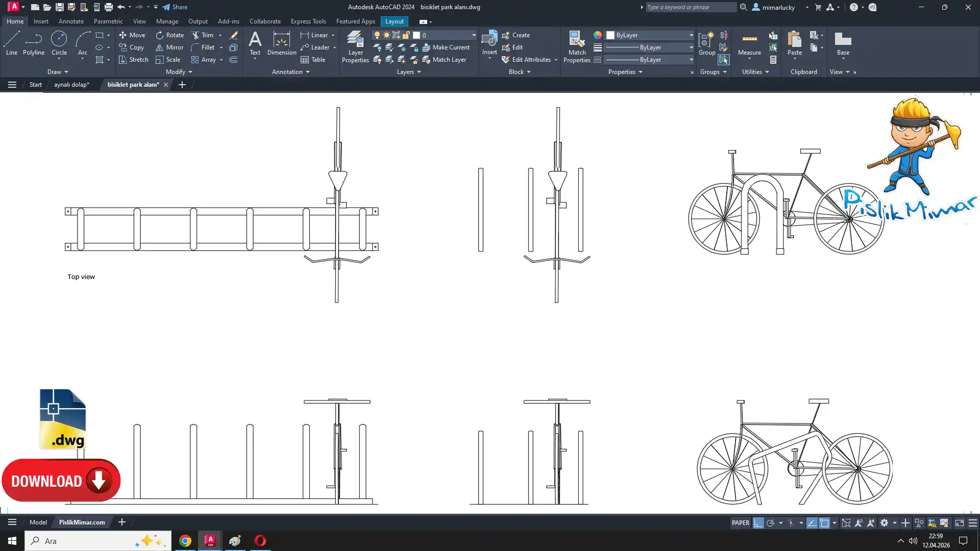Click the Make Current layer button
The width and height of the screenshot is (980, 551).
446,47
